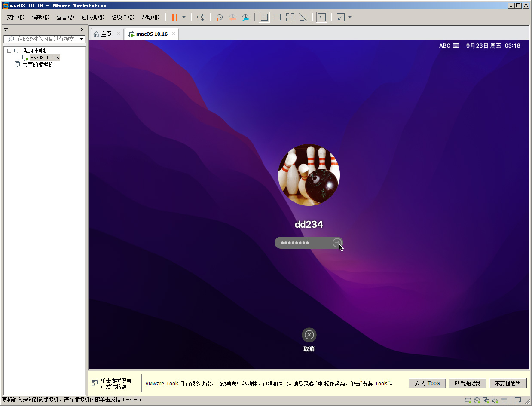Toggle the library sidebar view
532x406 pixels.
point(264,17)
